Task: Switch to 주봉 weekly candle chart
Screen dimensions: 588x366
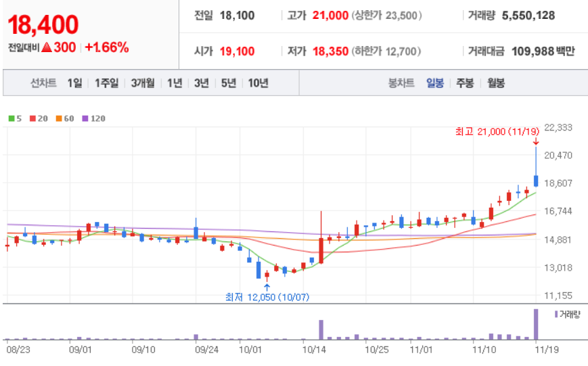Action: (x=465, y=83)
